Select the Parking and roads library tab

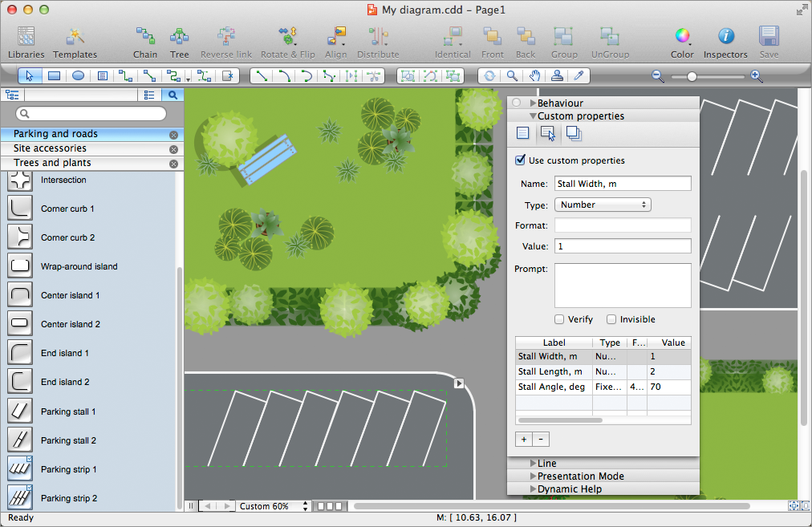(55, 134)
